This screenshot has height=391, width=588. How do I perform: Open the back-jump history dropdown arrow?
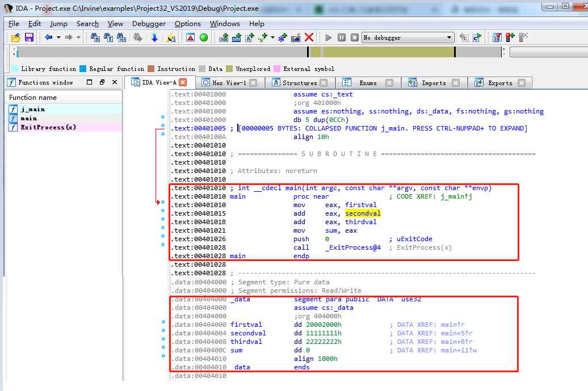click(58, 37)
